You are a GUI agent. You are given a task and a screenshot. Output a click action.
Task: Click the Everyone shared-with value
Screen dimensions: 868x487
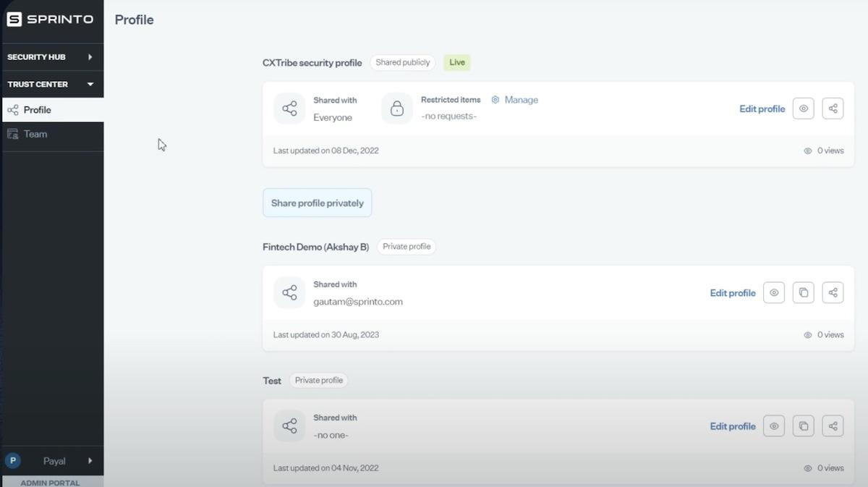[333, 117]
